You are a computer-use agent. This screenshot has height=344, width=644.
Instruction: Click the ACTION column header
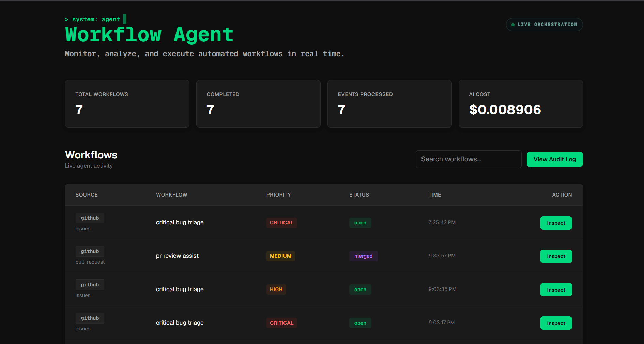(562, 195)
